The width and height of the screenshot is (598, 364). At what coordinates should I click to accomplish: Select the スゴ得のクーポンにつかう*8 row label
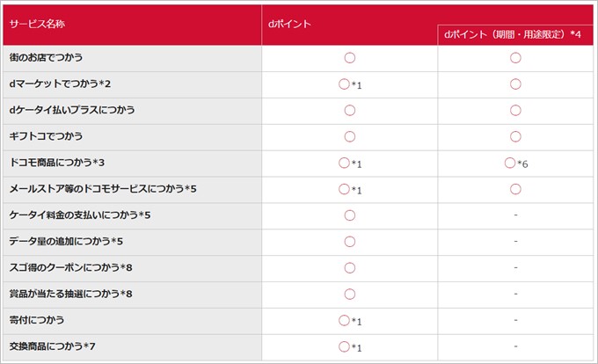click(x=70, y=268)
